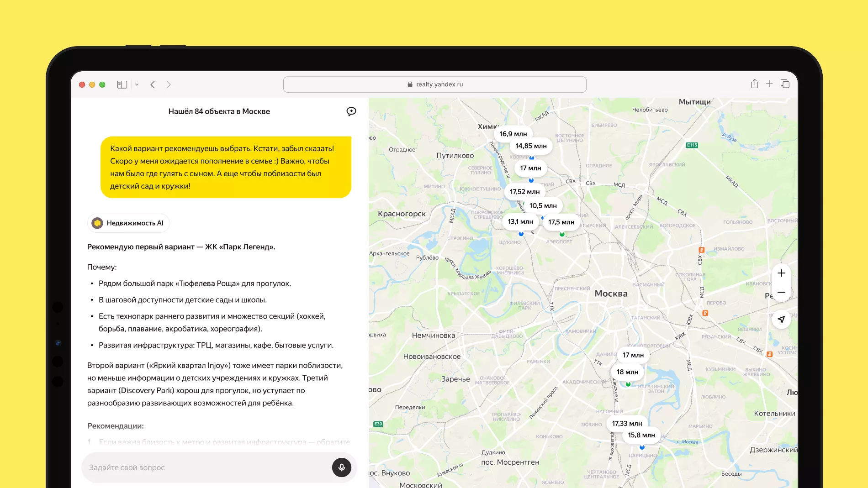This screenshot has height=488, width=868.
Task: Go forward to next page
Action: point(169,84)
